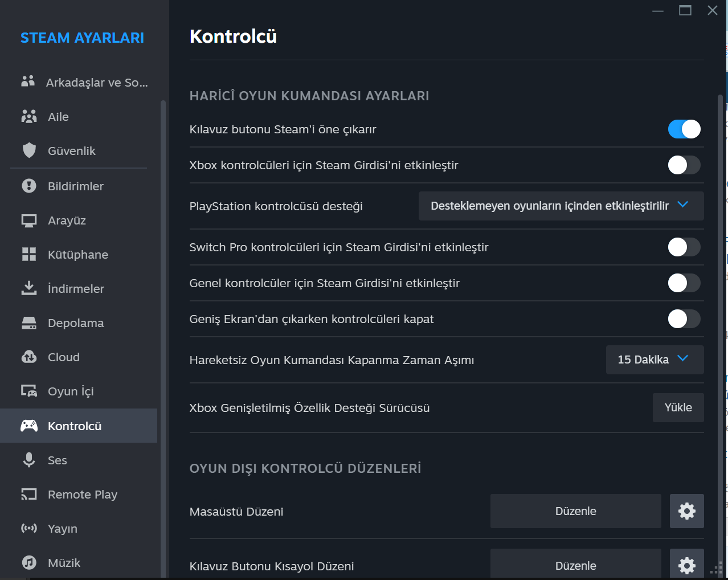Click Yükle for Xbox driver
Screen dimensions: 728x580
(678, 407)
